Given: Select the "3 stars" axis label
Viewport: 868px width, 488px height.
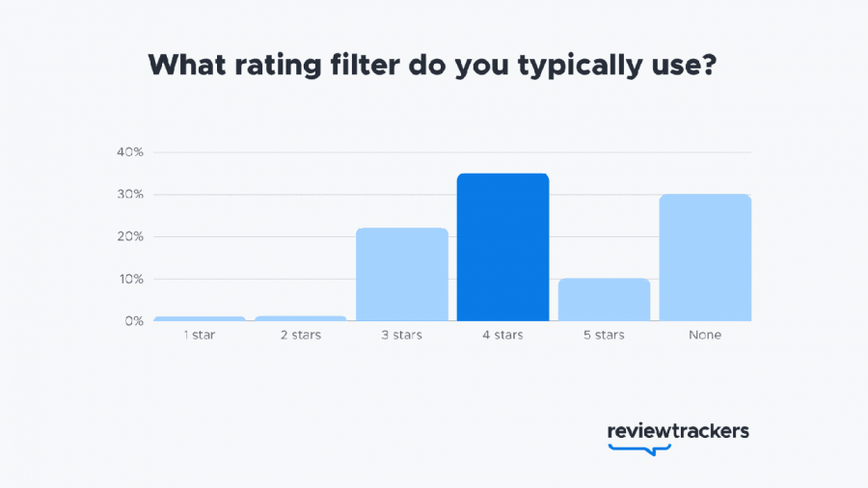Looking at the screenshot, I should point(401,336).
